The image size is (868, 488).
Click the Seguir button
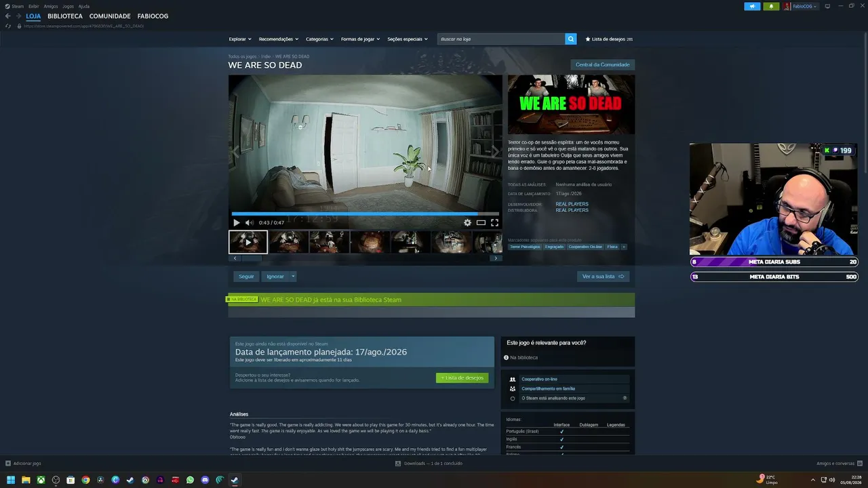(246, 277)
